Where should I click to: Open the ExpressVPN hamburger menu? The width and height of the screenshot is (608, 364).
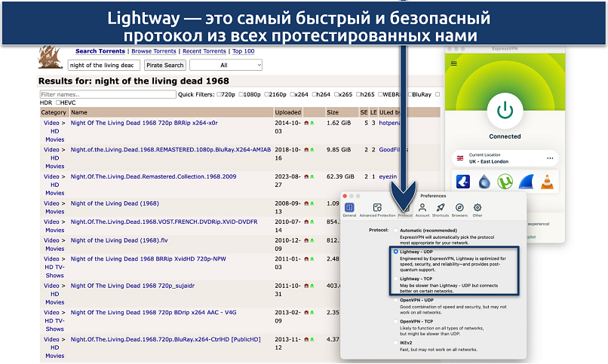point(453,64)
